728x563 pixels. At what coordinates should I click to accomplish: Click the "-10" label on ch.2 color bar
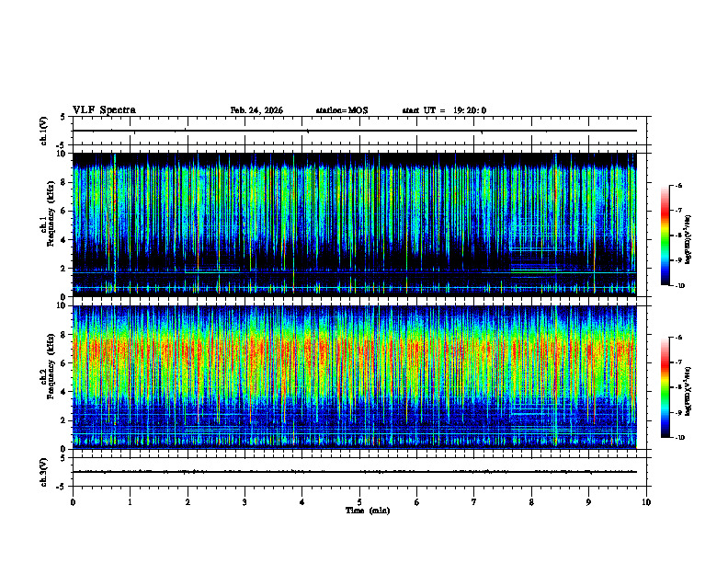coord(680,437)
